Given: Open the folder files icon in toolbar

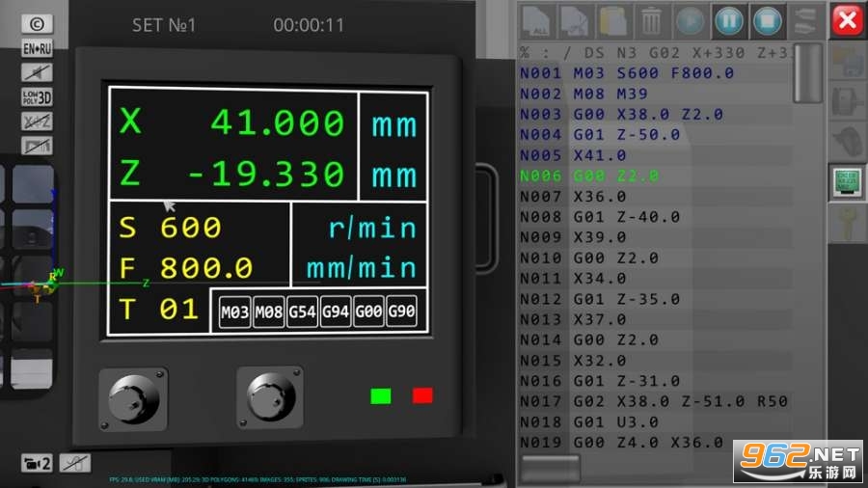Looking at the screenshot, I should pos(611,20).
